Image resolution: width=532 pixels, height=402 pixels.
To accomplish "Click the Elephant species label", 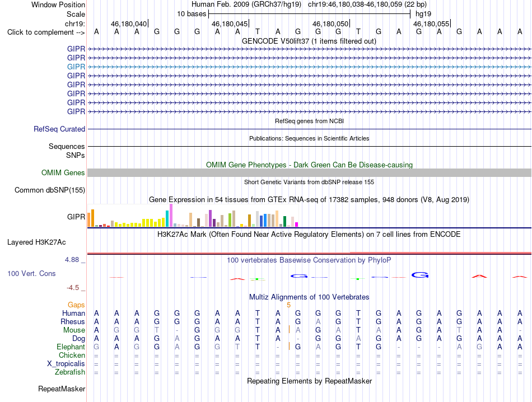I will [71, 347].
